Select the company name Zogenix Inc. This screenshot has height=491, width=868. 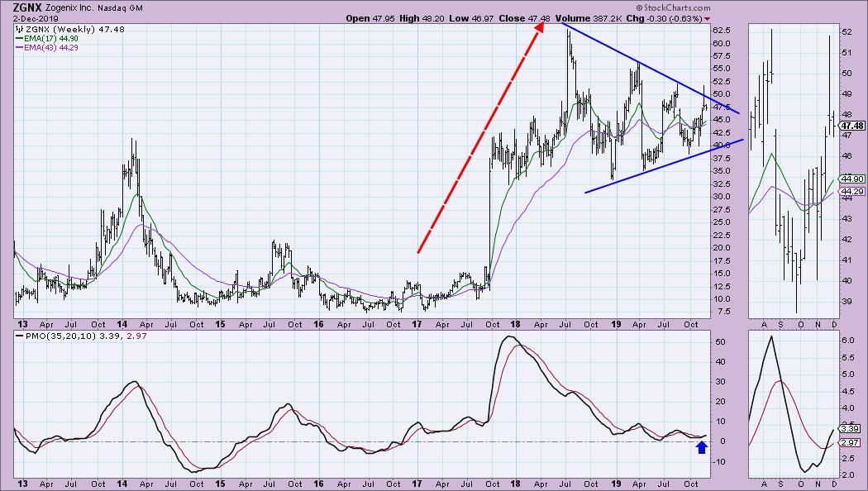pyautogui.click(x=70, y=8)
